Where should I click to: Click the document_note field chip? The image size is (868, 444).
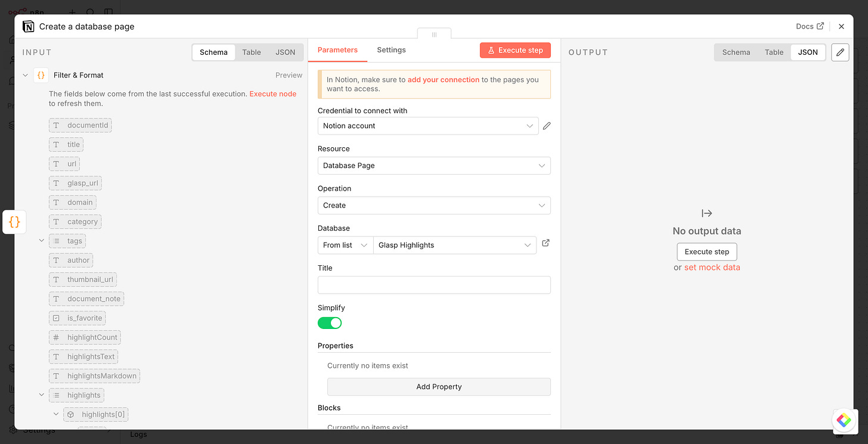[x=86, y=299]
